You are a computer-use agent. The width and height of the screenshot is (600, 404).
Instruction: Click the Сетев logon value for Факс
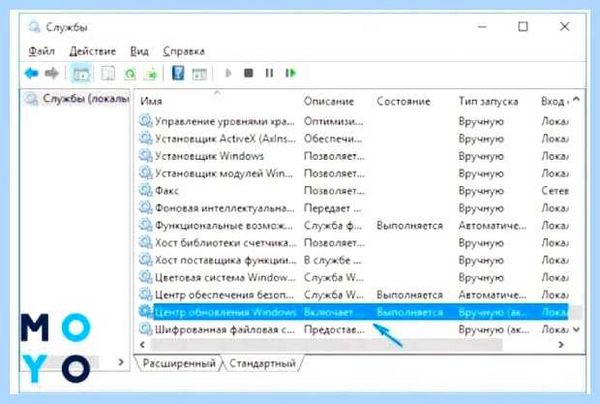click(555, 191)
